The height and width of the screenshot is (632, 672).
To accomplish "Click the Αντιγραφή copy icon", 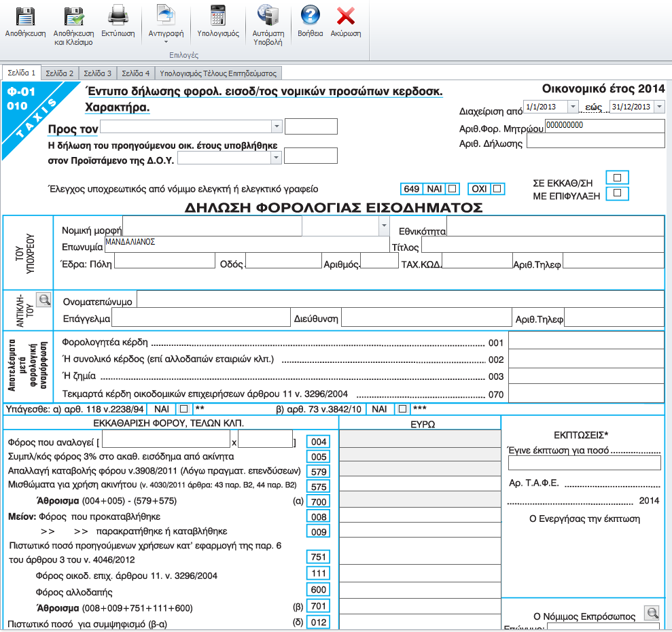I will [166, 16].
